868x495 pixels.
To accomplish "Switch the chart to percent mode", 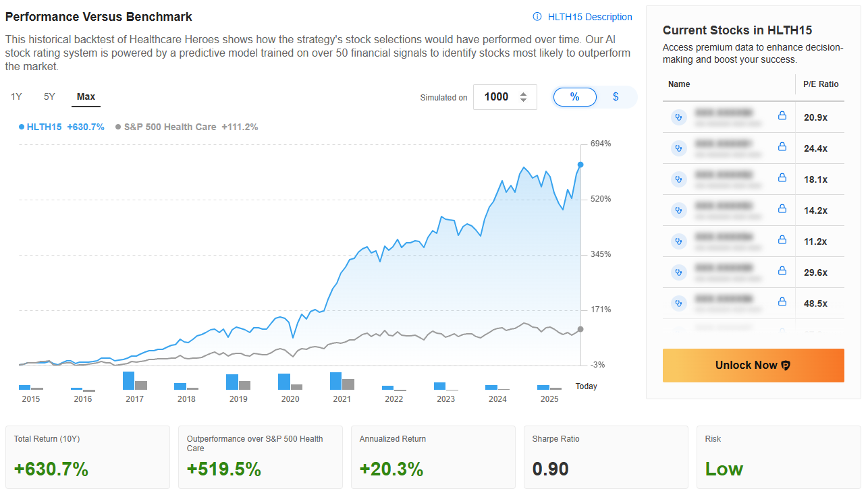I will (x=574, y=97).
